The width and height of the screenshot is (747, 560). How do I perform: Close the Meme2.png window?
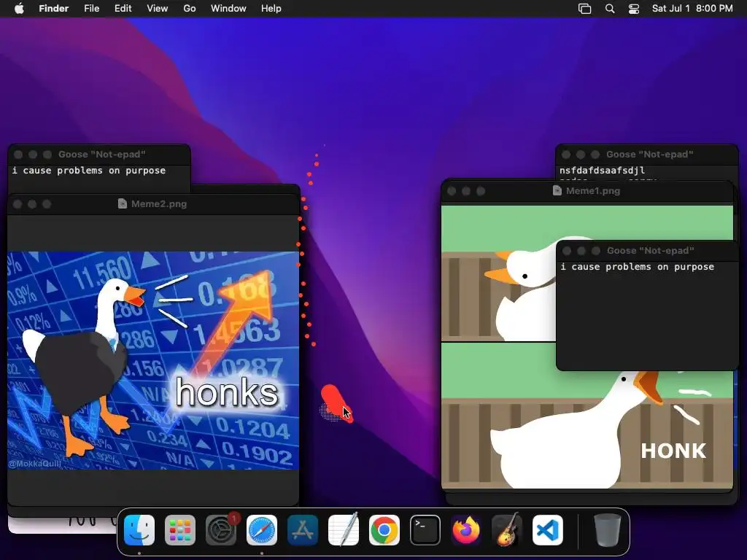pyautogui.click(x=18, y=204)
